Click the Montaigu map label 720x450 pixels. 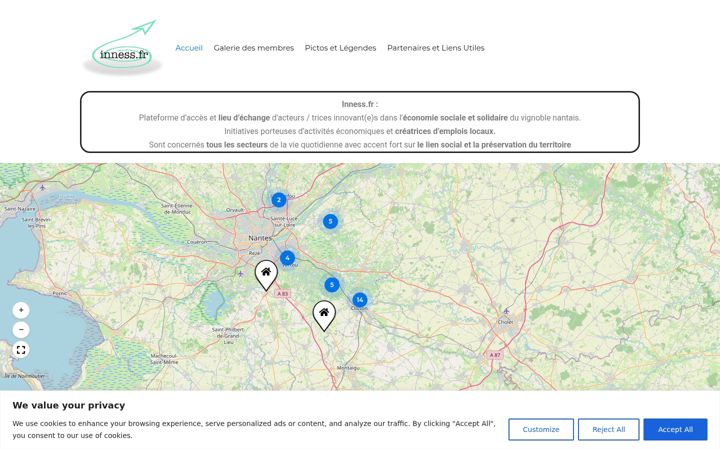coord(348,368)
